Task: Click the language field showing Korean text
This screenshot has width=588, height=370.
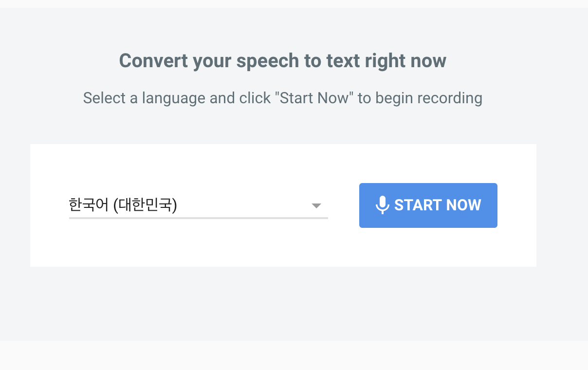Action: 123,205
